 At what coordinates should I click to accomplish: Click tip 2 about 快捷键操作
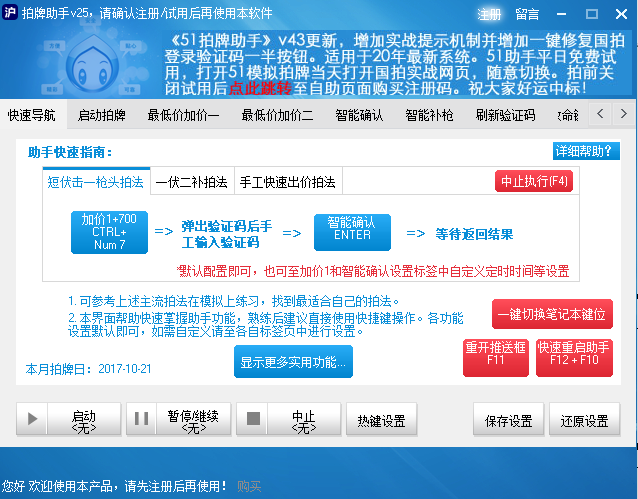click(266, 324)
